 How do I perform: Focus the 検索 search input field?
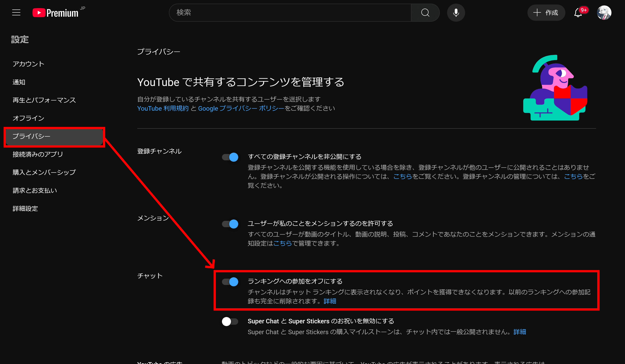pos(290,12)
